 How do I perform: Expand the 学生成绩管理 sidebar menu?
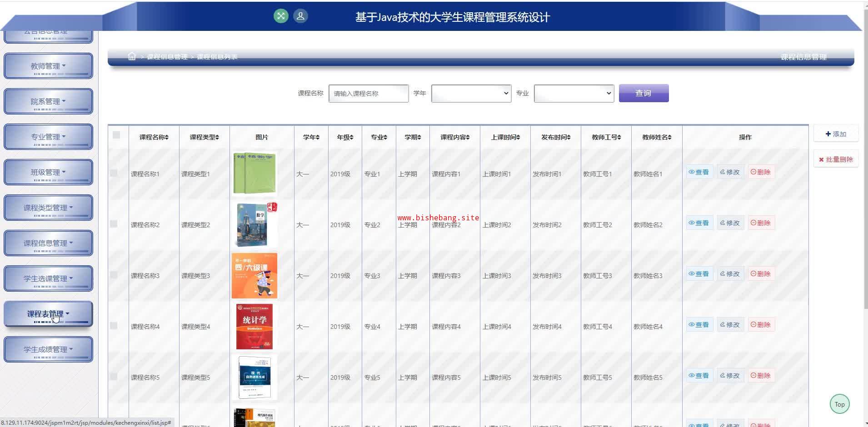tap(48, 349)
